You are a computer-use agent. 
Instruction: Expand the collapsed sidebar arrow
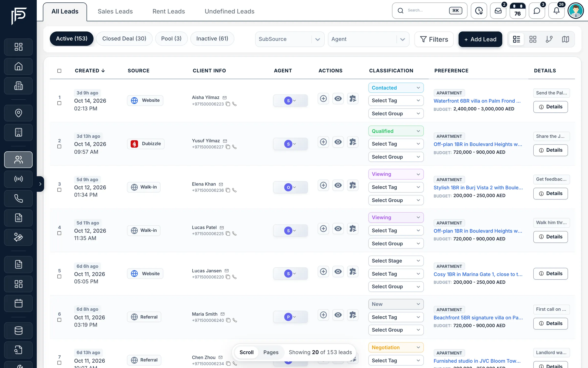click(x=40, y=184)
